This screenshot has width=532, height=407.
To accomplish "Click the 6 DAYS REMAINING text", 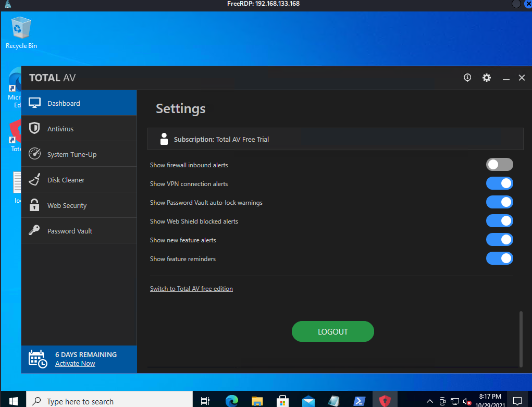I will click(x=86, y=354).
